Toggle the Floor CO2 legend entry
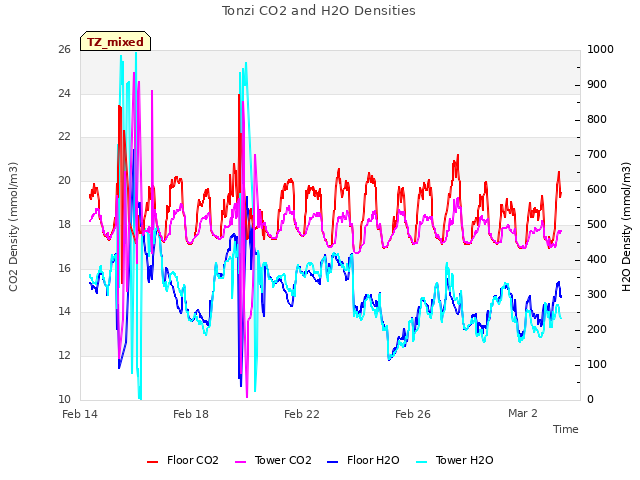 183,460
